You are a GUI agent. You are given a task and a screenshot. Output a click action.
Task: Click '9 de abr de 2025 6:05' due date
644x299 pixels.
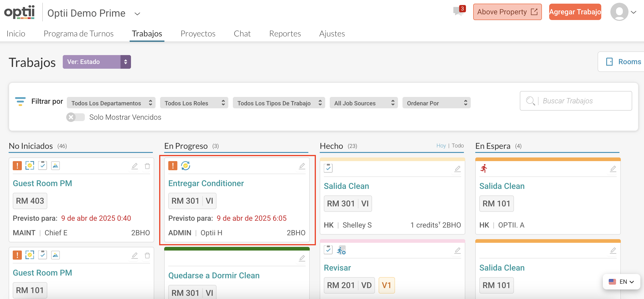252,218
